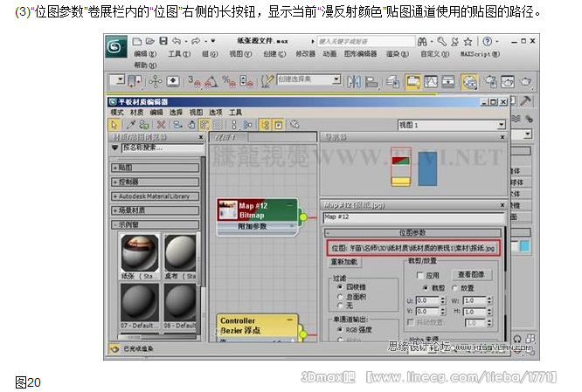Collapse the 示例窗 rollout
The width and height of the screenshot is (582, 392).
155,224
